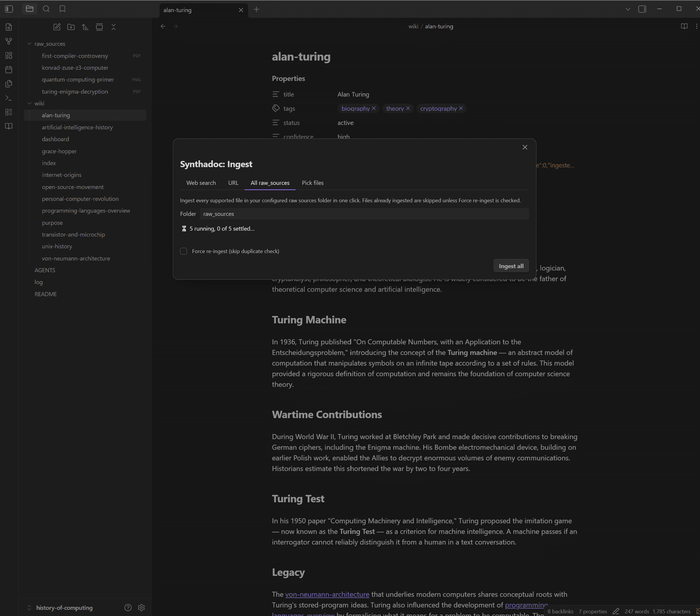Viewport: 700px width, 616px height.
Task: Click auto-reveal current file icon
Action: click(99, 27)
